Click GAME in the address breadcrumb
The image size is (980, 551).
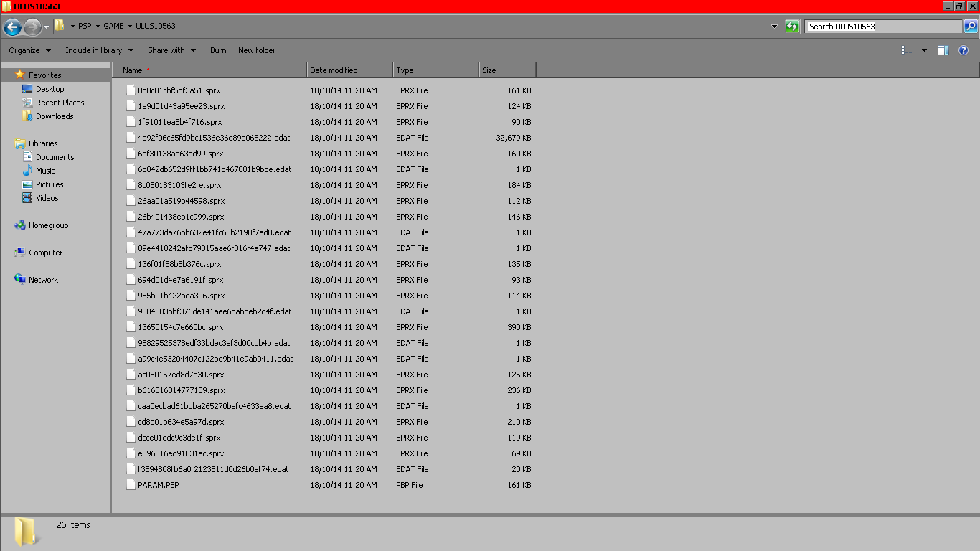coord(113,26)
